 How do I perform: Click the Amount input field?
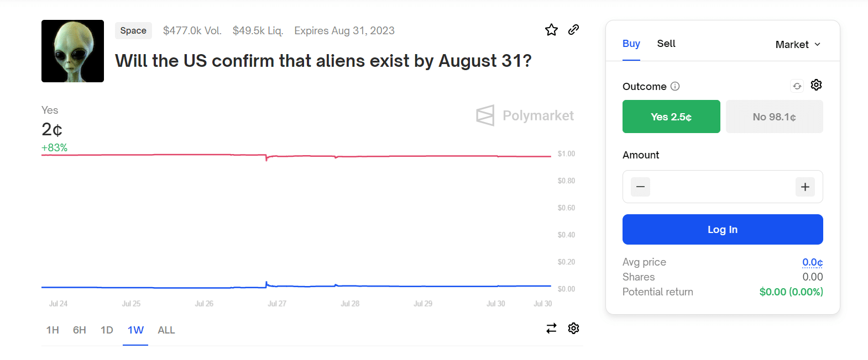(722, 187)
